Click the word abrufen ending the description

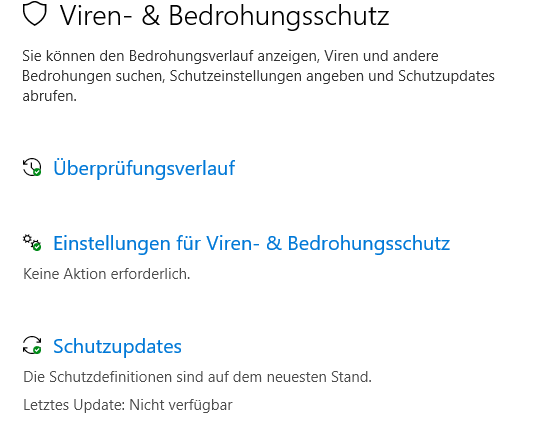tap(47, 96)
